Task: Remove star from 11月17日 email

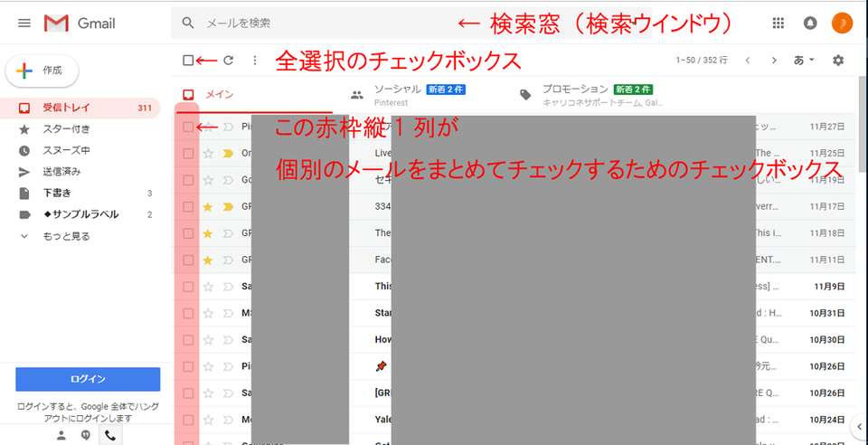Action: [x=208, y=207]
